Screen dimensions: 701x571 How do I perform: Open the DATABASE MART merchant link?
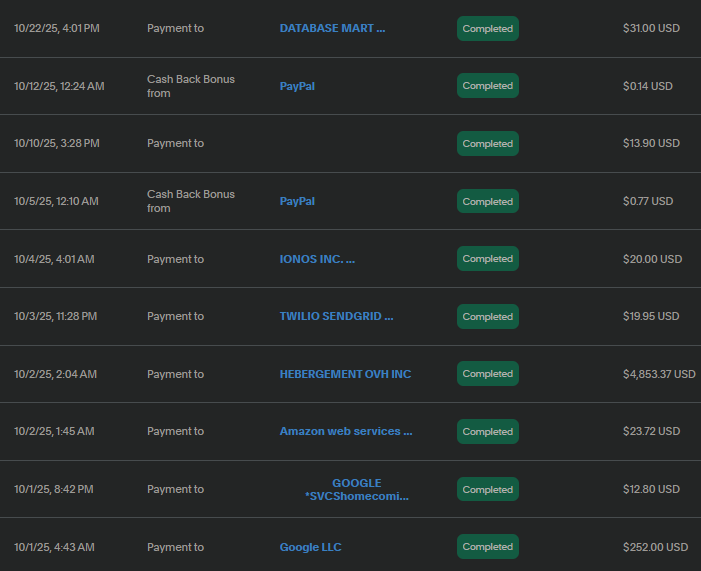[x=332, y=28]
